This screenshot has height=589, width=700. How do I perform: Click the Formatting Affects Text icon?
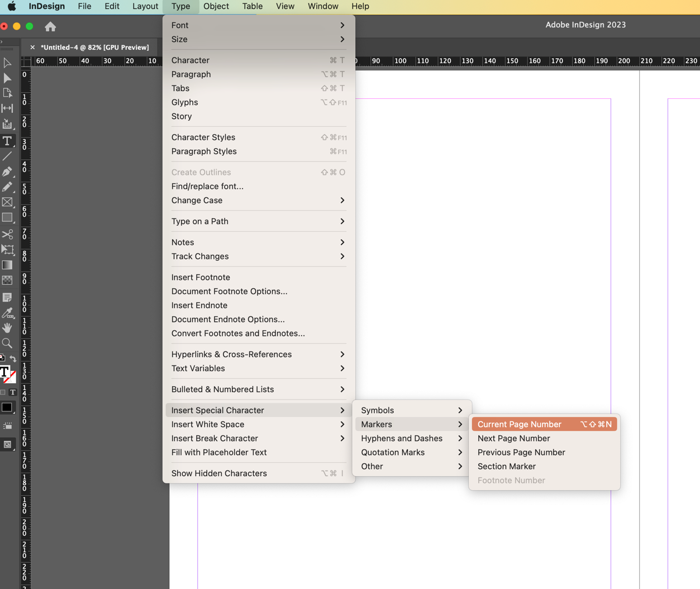13,392
